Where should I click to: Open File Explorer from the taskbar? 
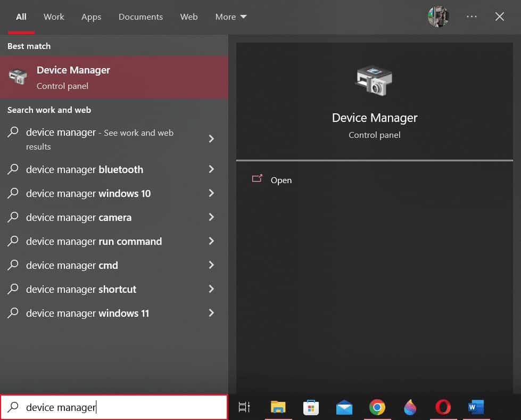pos(278,407)
